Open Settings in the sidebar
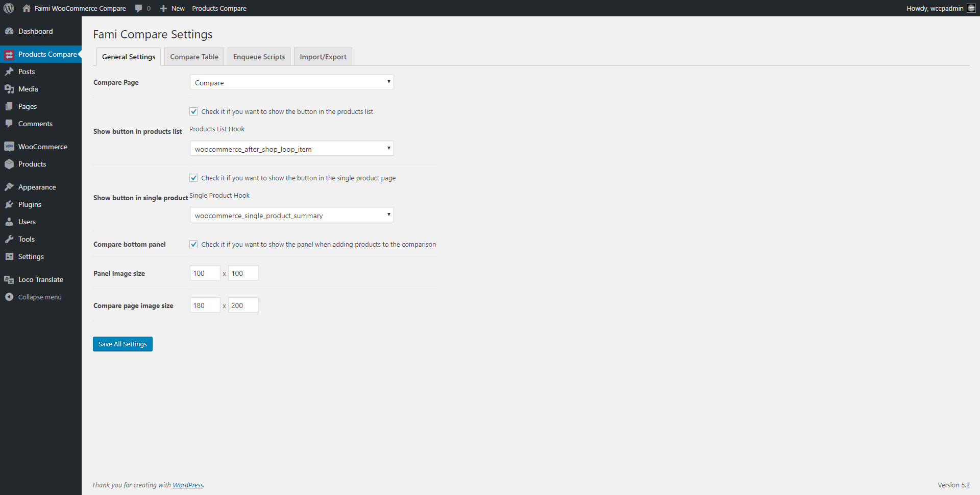The height and width of the screenshot is (495, 980). pos(31,256)
